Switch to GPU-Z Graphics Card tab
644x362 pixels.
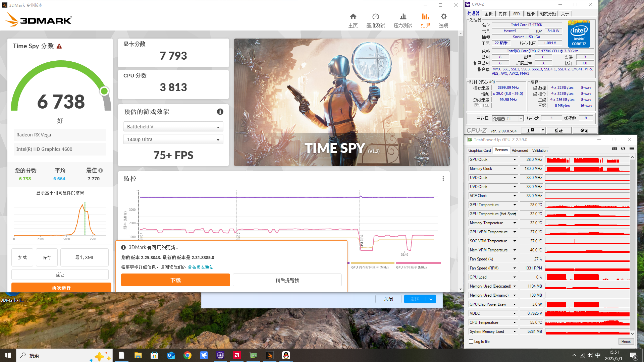coord(479,150)
